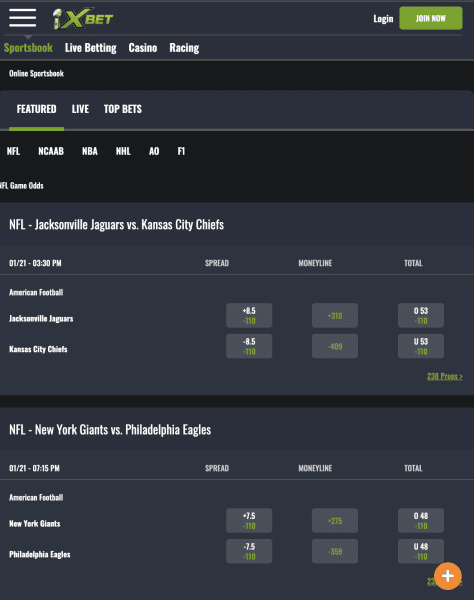Open the Casino section
Viewport: 474px width, 600px height.
pyautogui.click(x=143, y=48)
